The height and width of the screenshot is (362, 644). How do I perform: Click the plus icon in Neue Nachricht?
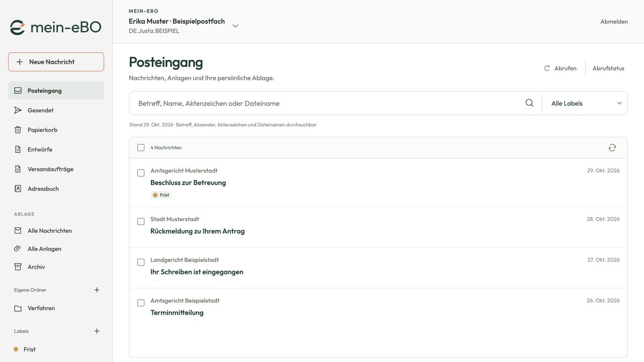(20, 62)
